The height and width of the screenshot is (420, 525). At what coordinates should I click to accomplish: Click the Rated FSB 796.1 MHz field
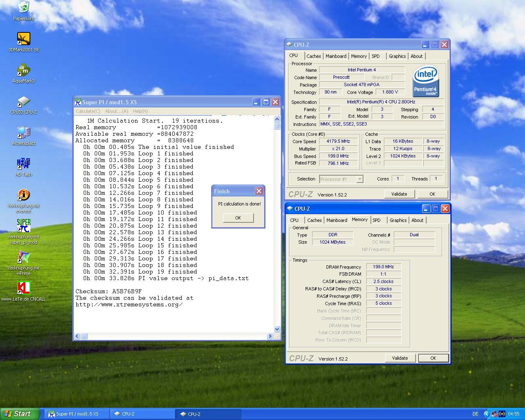point(338,163)
